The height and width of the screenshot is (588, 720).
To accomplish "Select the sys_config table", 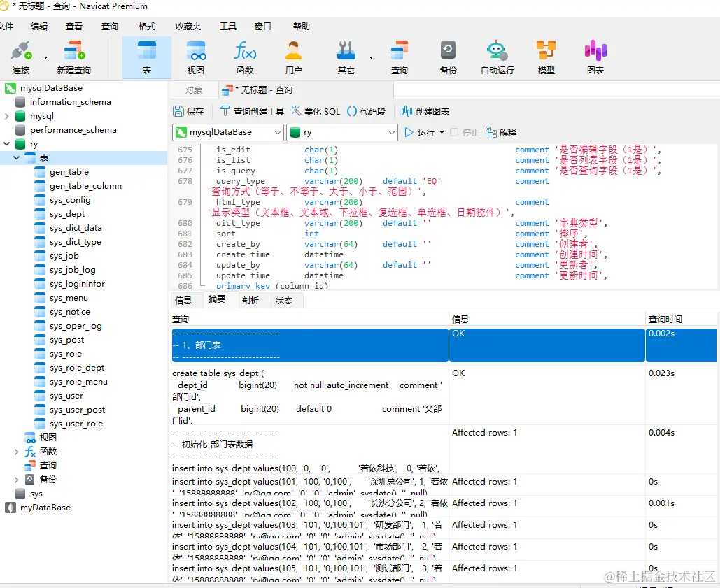I will [70, 200].
